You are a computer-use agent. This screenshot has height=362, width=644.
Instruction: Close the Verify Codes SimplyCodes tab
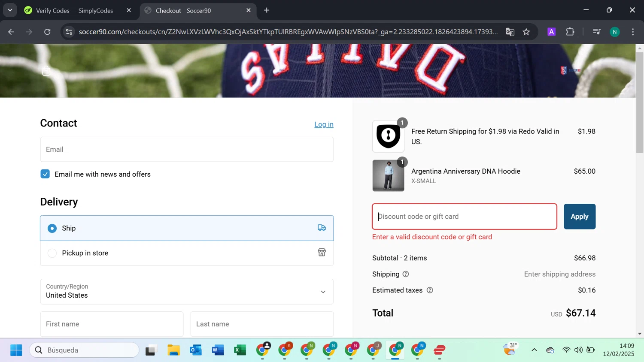(x=129, y=10)
